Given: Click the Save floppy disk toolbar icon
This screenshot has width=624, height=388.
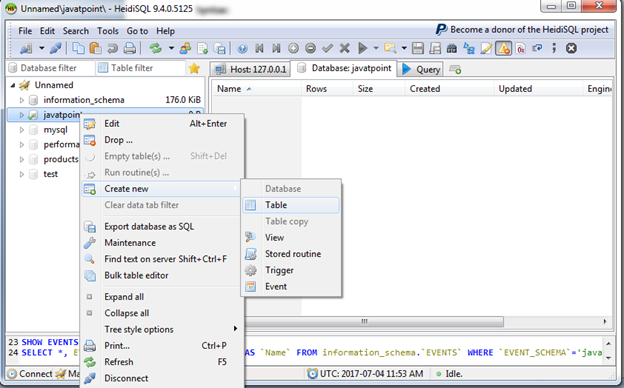Looking at the screenshot, I should click(x=418, y=49).
